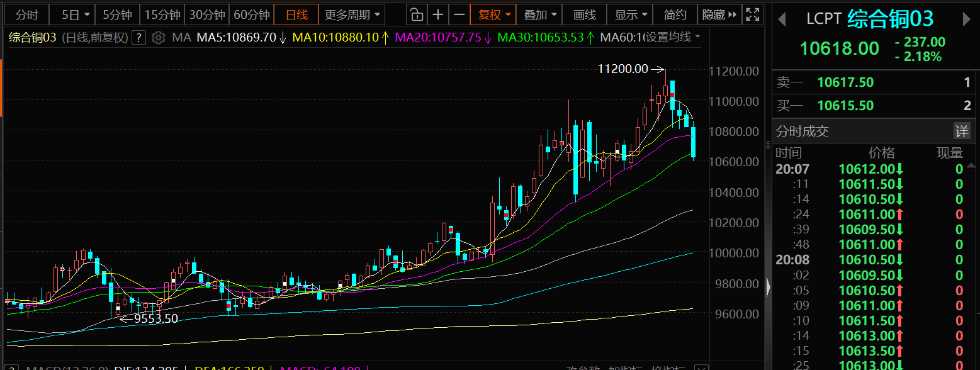
Task: Click the 卖一 ask price 10617.50
Action: pos(845,82)
